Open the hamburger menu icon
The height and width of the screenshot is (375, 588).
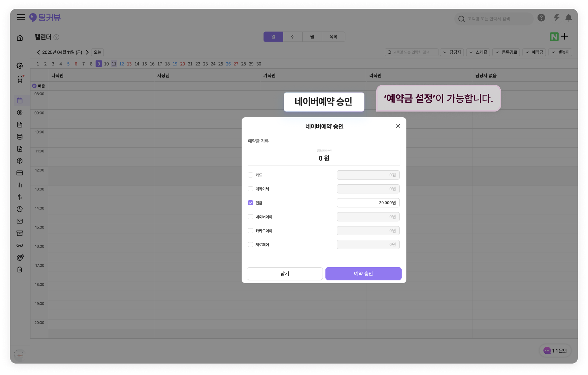coord(21,17)
